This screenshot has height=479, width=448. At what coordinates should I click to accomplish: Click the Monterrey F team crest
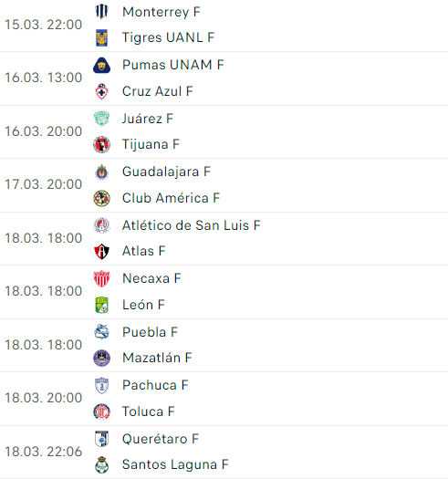coord(101,12)
